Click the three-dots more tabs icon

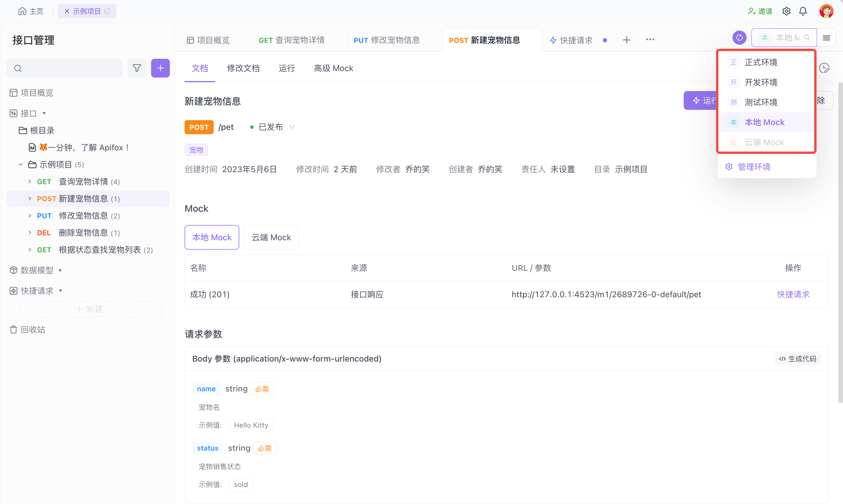[650, 40]
